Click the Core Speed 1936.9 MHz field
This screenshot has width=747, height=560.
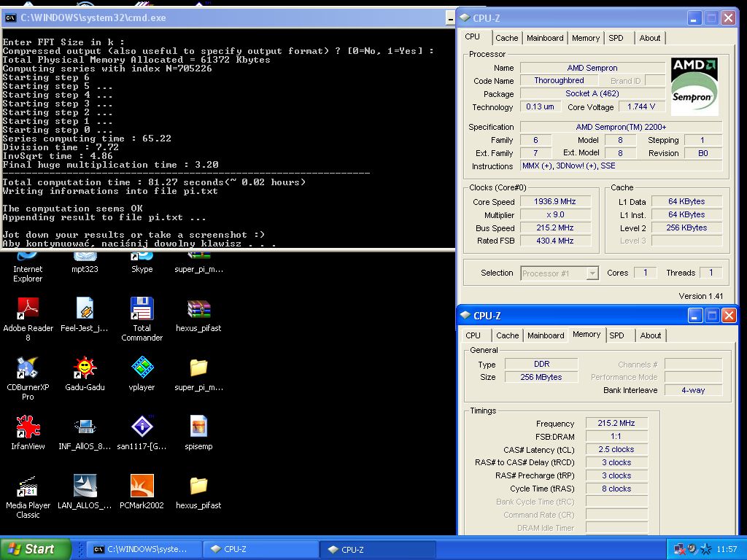(555, 201)
